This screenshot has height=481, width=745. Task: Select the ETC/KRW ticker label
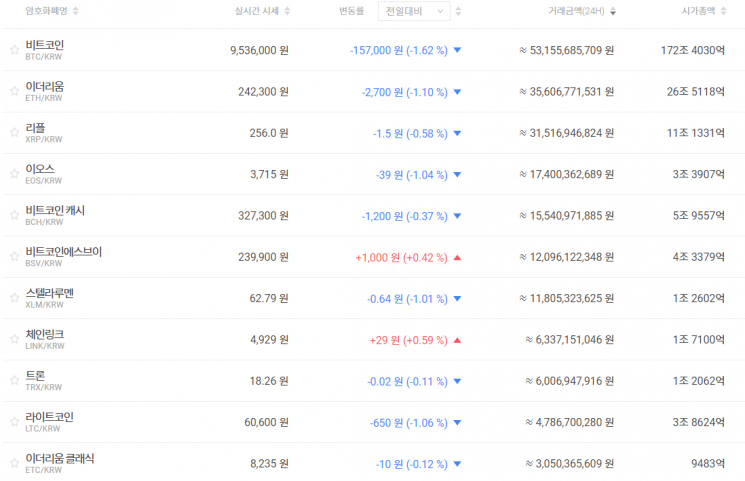pos(44,470)
